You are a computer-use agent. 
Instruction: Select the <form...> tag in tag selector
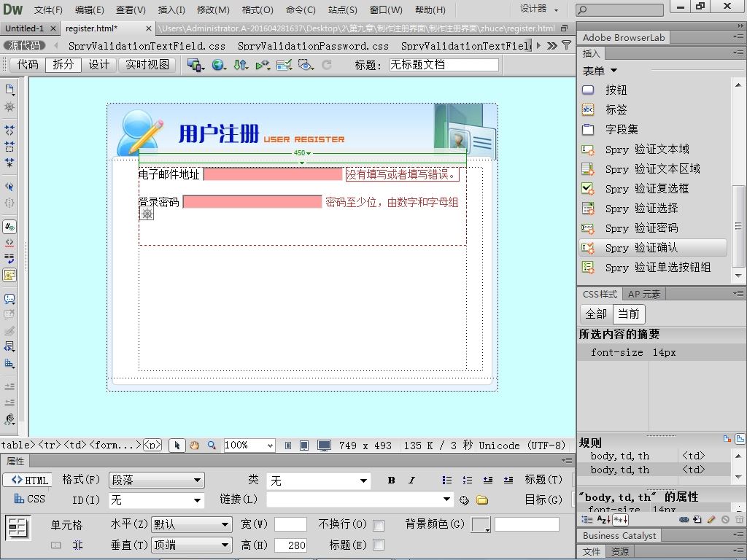pos(115,446)
